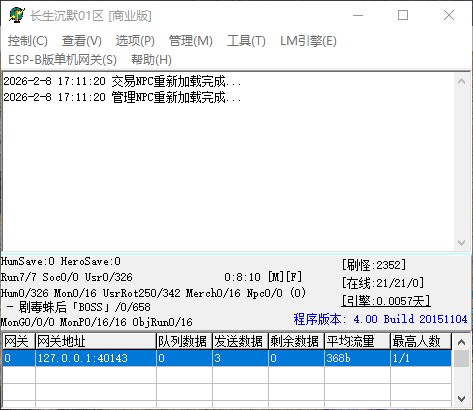The image size is (473, 410).
Task: Close the 长生沉默01区 window
Action: click(x=449, y=15)
